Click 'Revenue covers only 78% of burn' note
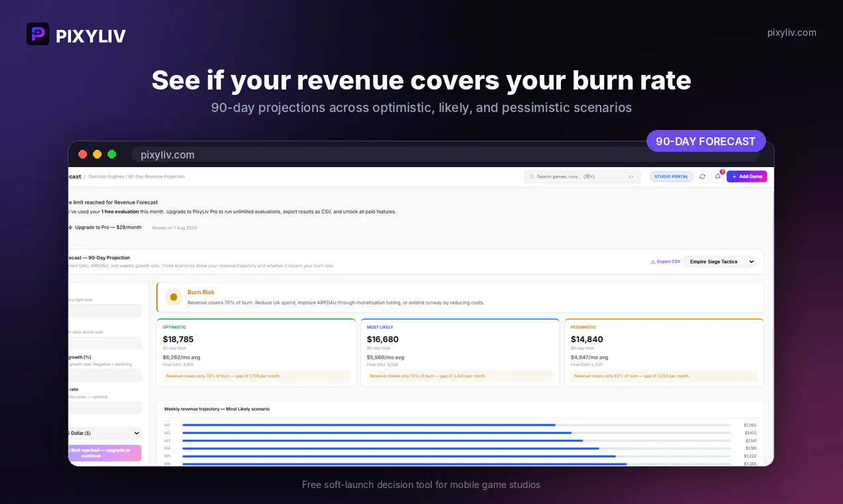The height and width of the screenshot is (504, 843). pos(223,376)
